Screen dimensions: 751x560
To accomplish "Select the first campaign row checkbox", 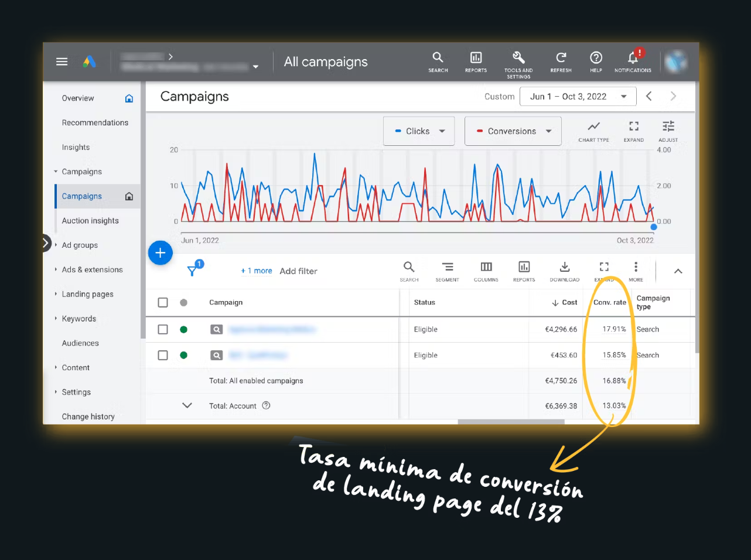I will (163, 329).
